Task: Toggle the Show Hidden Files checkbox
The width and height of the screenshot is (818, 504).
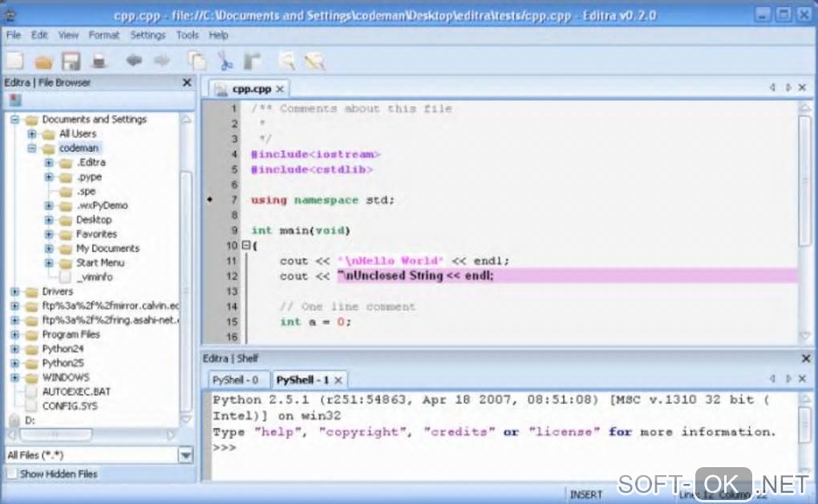Action: (x=11, y=474)
